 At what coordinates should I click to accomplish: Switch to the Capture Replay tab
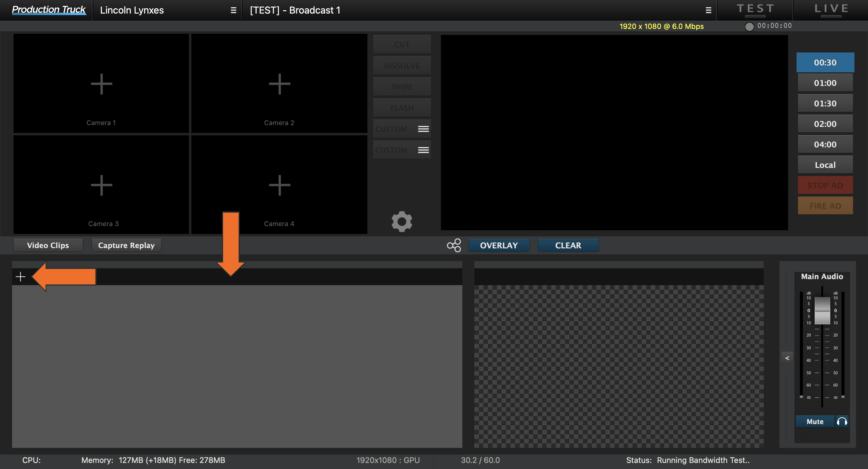pyautogui.click(x=126, y=245)
